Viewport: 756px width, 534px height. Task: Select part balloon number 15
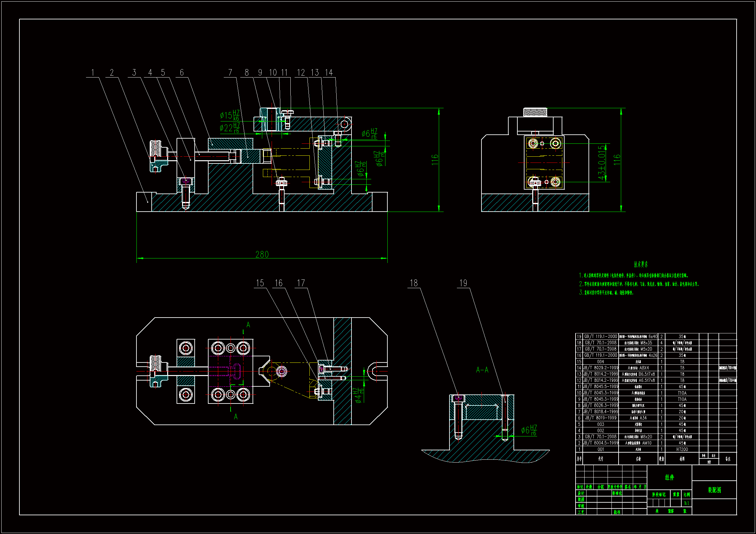pyautogui.click(x=260, y=283)
